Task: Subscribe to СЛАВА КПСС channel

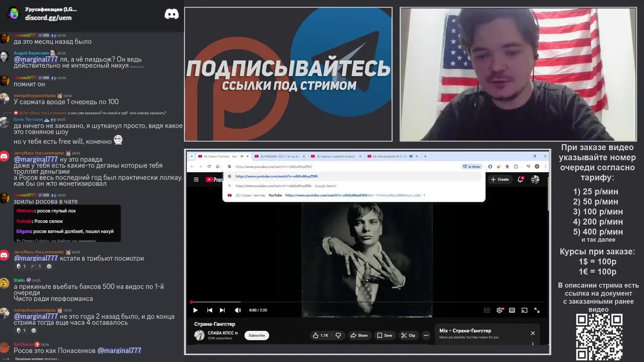Action: pyautogui.click(x=257, y=335)
